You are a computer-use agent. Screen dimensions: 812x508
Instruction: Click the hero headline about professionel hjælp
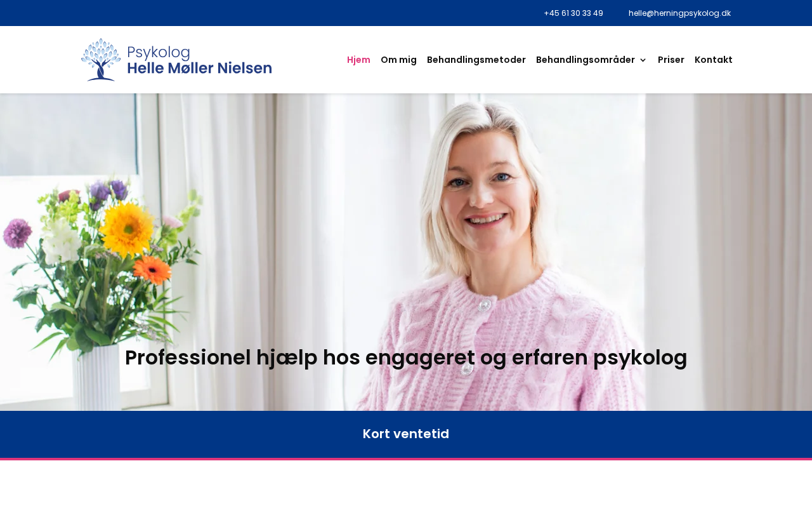(x=406, y=358)
